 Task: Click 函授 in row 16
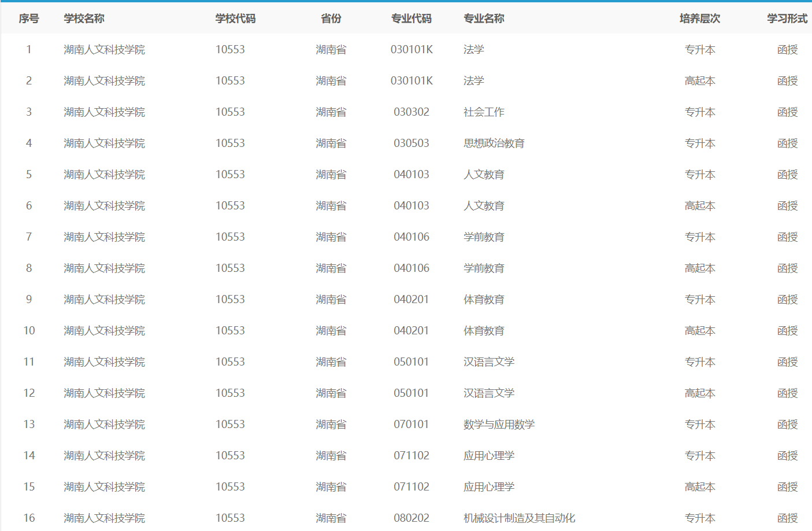point(787,518)
